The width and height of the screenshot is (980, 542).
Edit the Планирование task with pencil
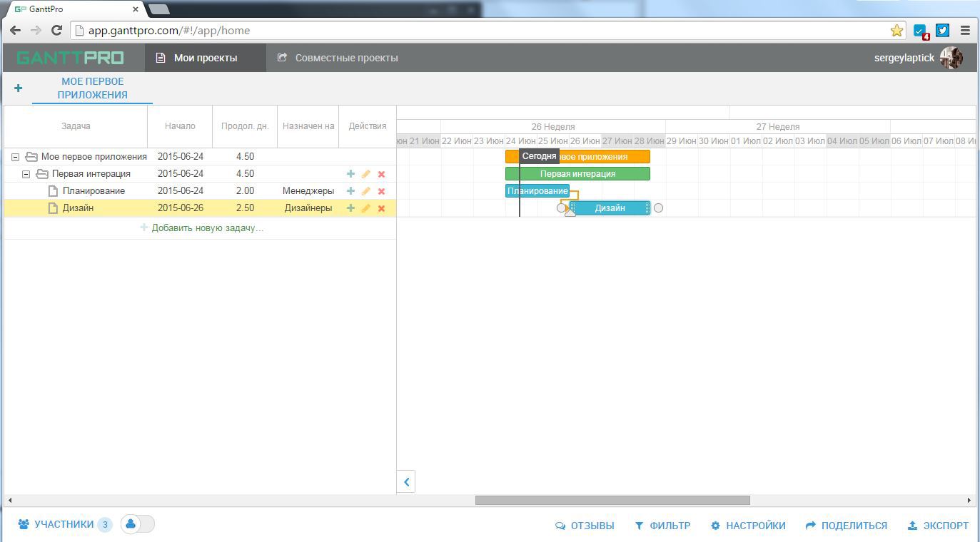pyautogui.click(x=365, y=190)
